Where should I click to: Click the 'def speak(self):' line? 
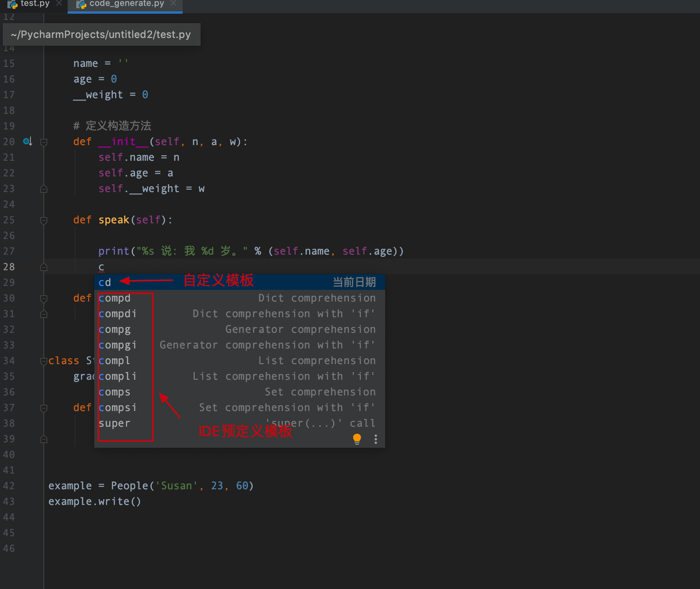pos(123,220)
